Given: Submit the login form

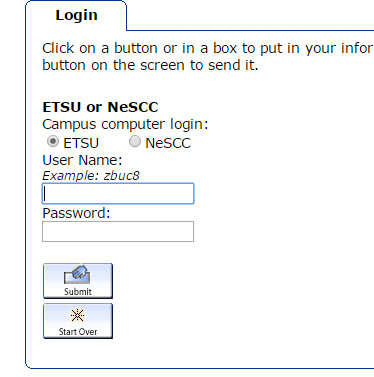Looking at the screenshot, I should (x=78, y=281).
